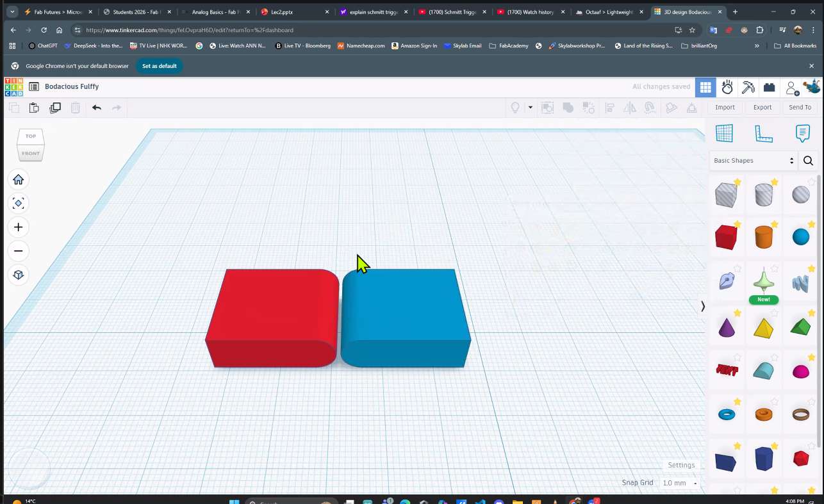
Task: Open the Basic Shapes category dropdown
Action: tap(754, 161)
